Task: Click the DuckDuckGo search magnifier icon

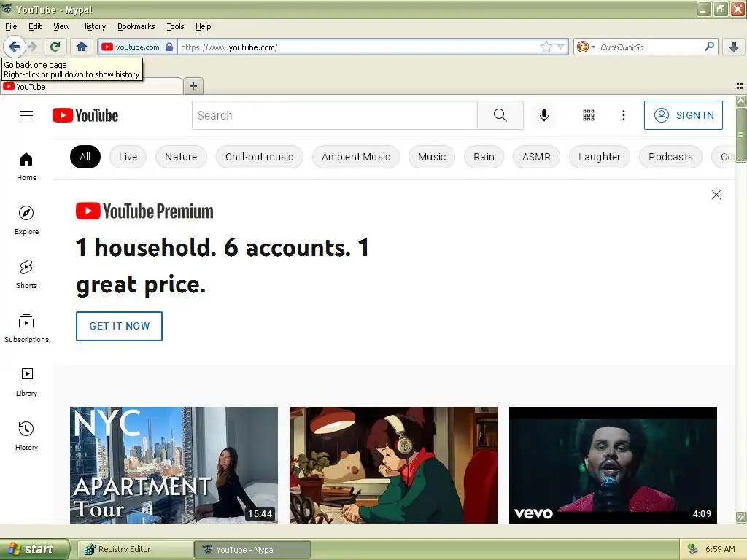Action: point(709,47)
